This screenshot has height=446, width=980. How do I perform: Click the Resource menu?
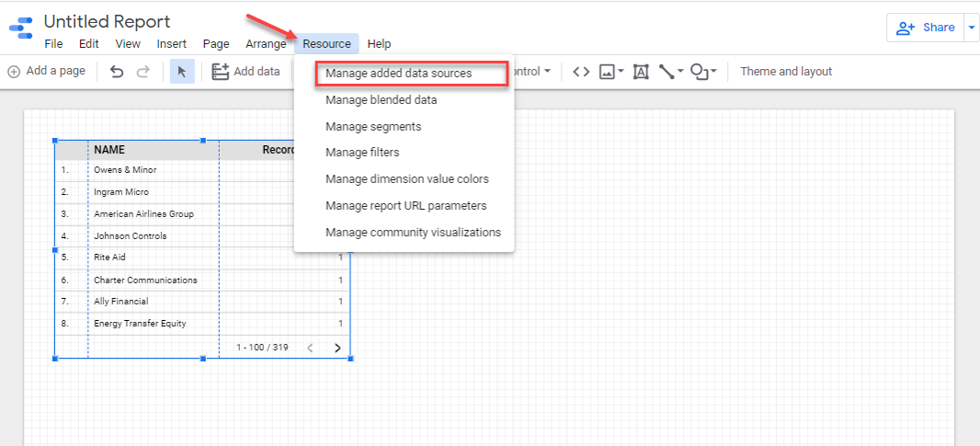coord(327,44)
